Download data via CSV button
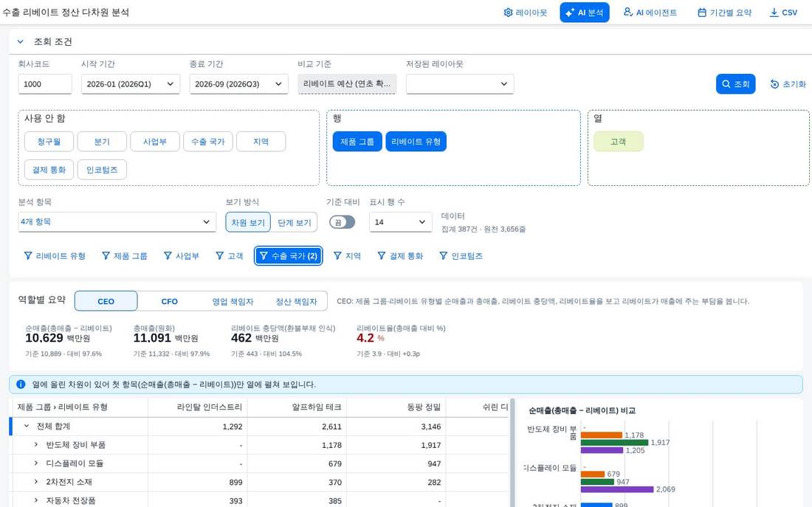This screenshot has height=507, width=812. (x=783, y=13)
